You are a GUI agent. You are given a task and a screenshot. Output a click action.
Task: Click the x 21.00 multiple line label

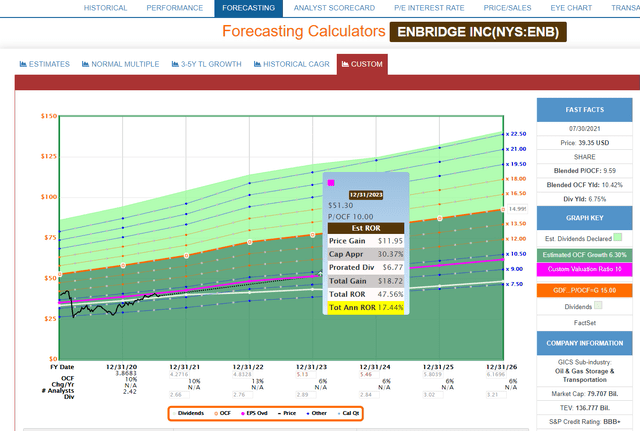(516, 149)
